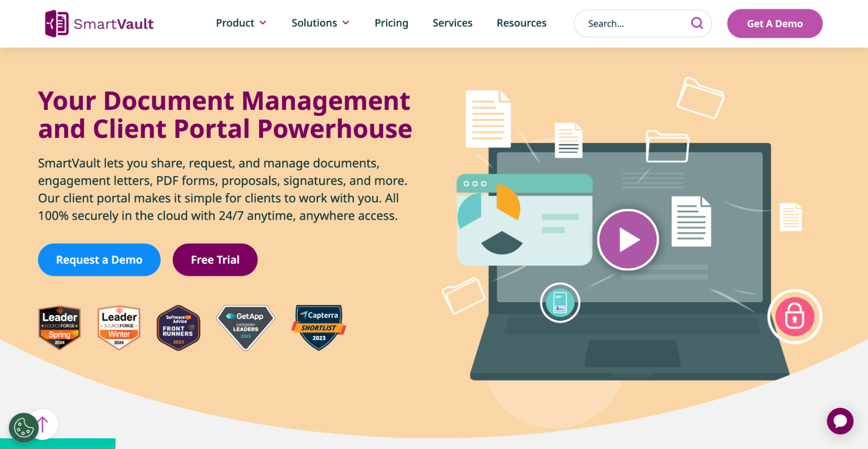Go to the Services menu item
The image size is (868, 449).
[452, 23]
